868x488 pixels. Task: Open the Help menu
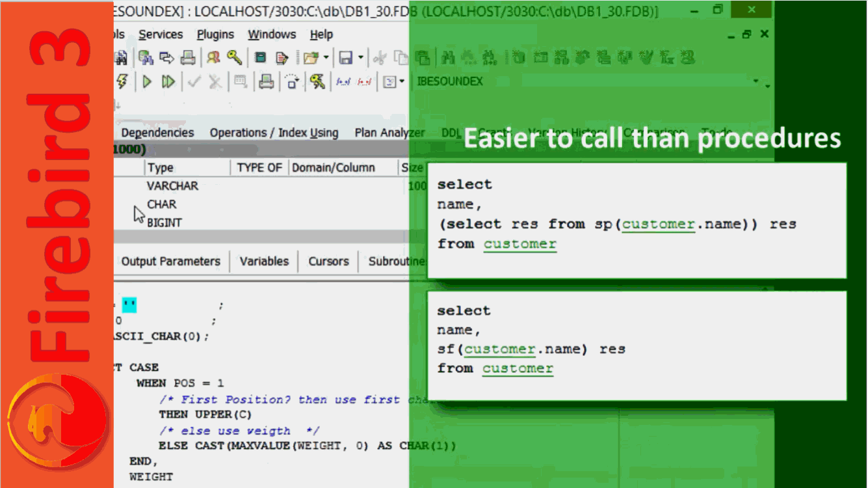click(x=321, y=34)
